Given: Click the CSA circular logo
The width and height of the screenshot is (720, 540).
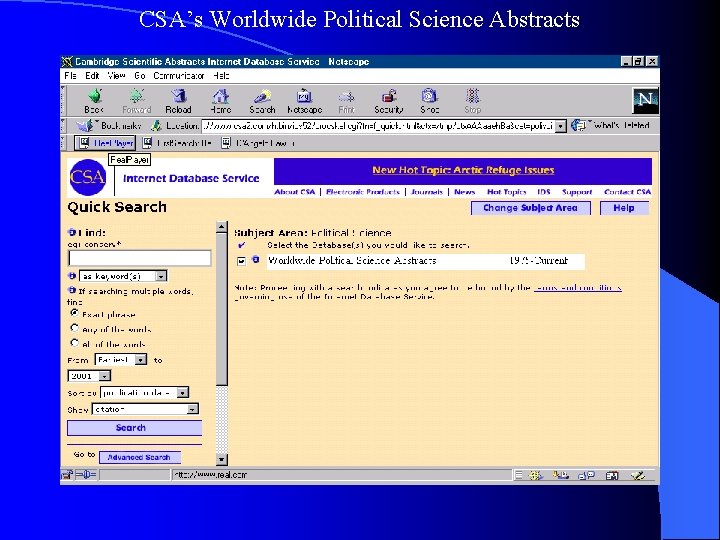Looking at the screenshot, I should tap(88, 177).
